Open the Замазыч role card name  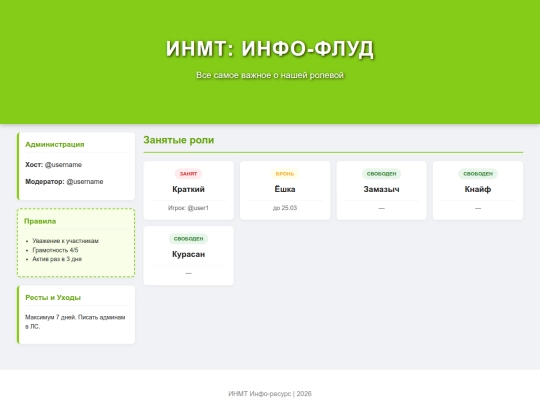point(381,189)
